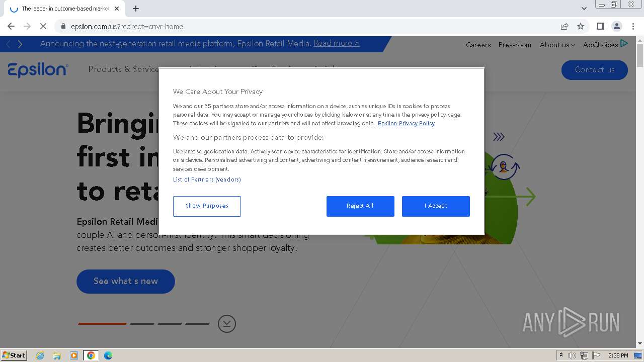Screen dimensions: 644x362
Task: Open the Windows Start menu
Action: coord(14,355)
